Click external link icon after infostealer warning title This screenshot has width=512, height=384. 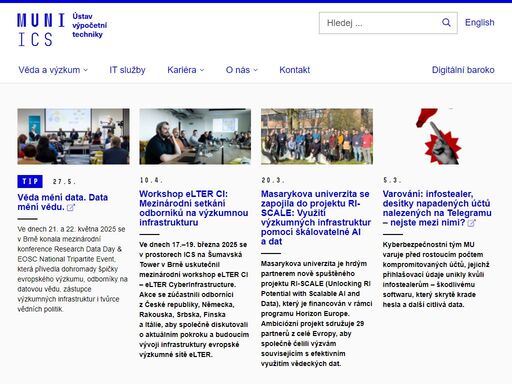pyautogui.click(x=471, y=223)
